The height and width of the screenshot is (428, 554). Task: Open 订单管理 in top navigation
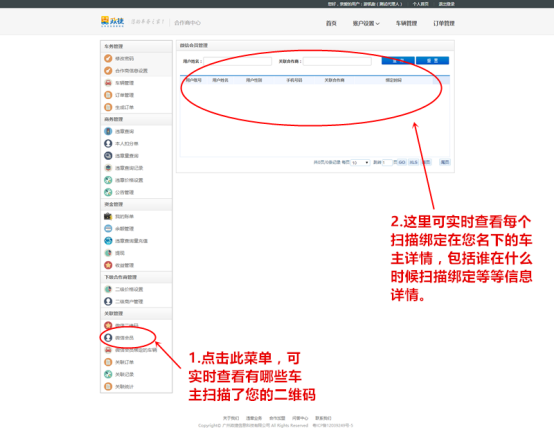click(x=444, y=23)
